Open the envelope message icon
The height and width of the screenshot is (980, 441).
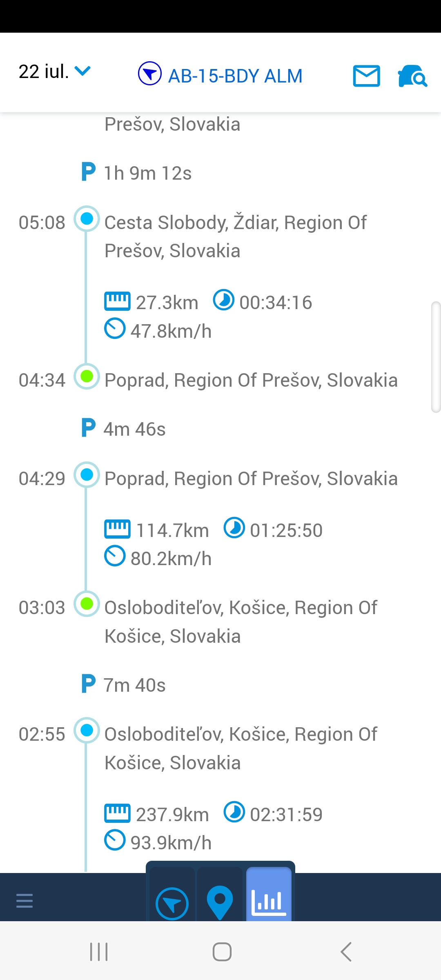[366, 76]
